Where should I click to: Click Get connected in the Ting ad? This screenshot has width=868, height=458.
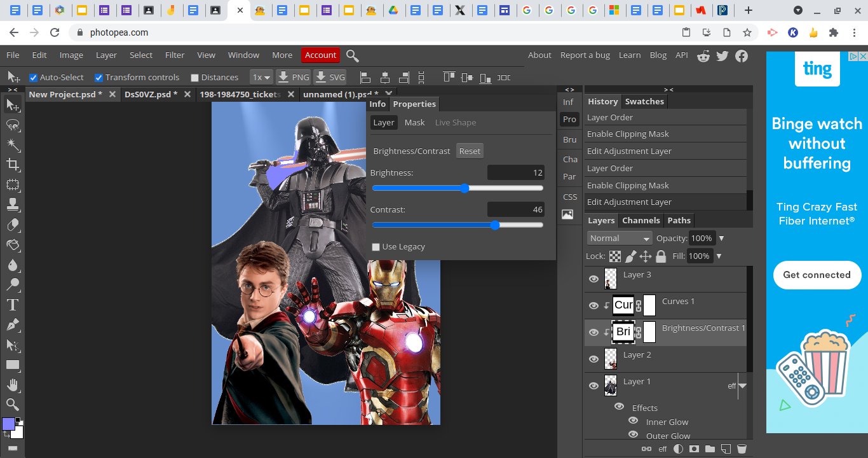817,275
